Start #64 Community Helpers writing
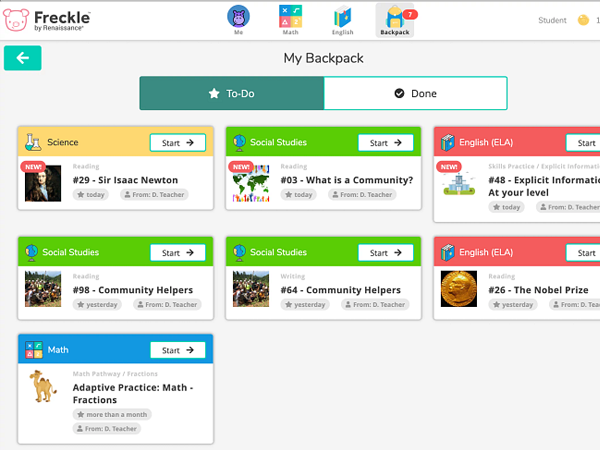Screen dimensions: 600x450 click(386, 253)
